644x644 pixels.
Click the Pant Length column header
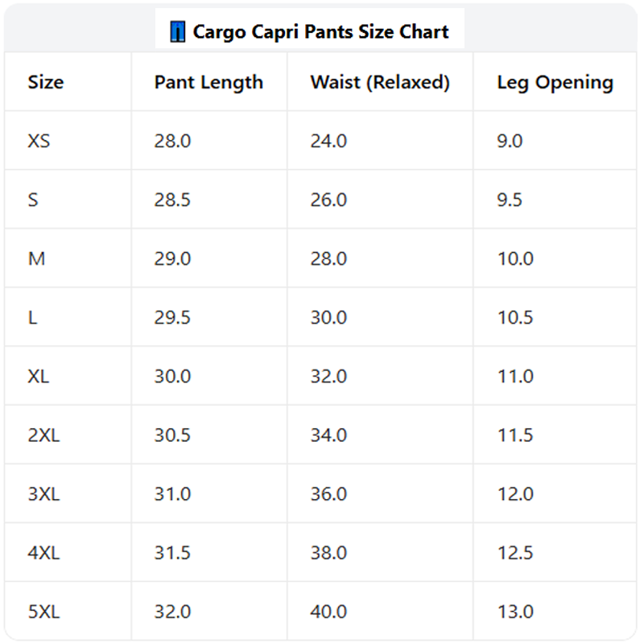tap(208, 83)
